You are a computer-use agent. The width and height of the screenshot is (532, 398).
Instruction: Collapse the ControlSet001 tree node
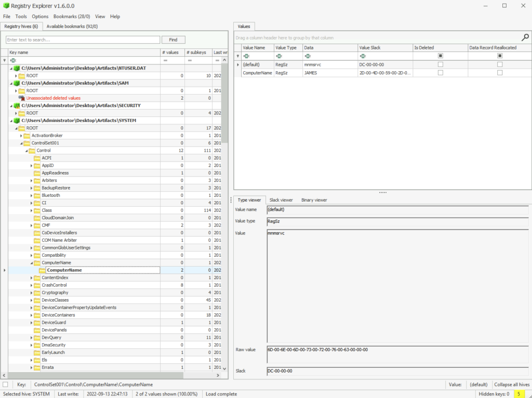[x=21, y=143]
